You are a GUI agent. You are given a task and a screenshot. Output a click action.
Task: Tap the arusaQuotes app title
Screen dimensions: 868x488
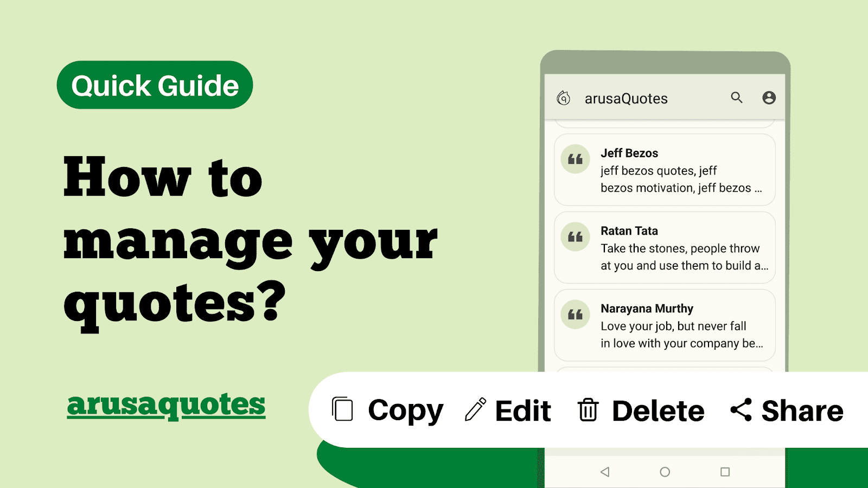(x=626, y=99)
